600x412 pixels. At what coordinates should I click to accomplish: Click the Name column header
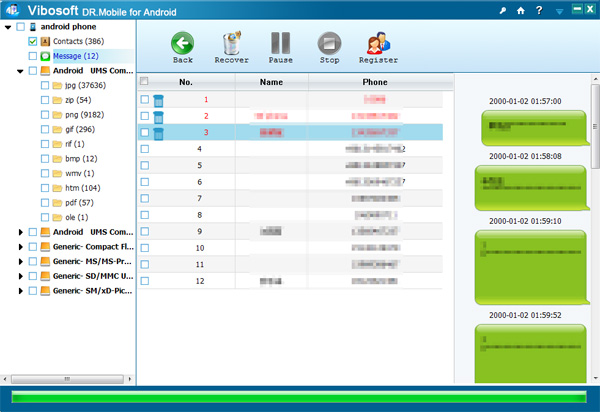pyautogui.click(x=271, y=82)
